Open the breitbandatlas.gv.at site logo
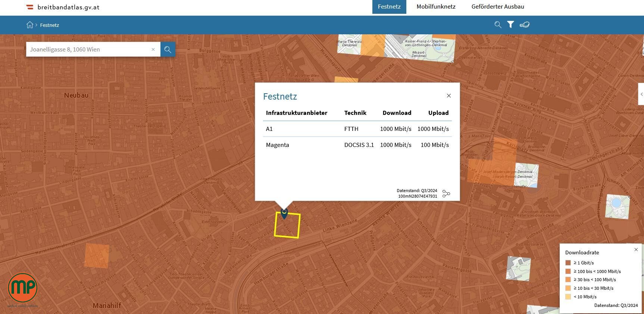This screenshot has height=314, width=644. click(x=63, y=7)
